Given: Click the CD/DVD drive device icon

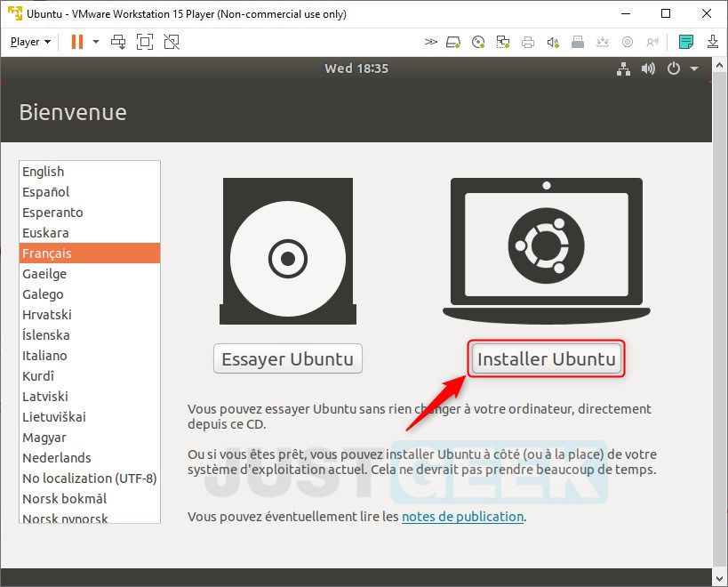Looking at the screenshot, I should pos(478,43).
